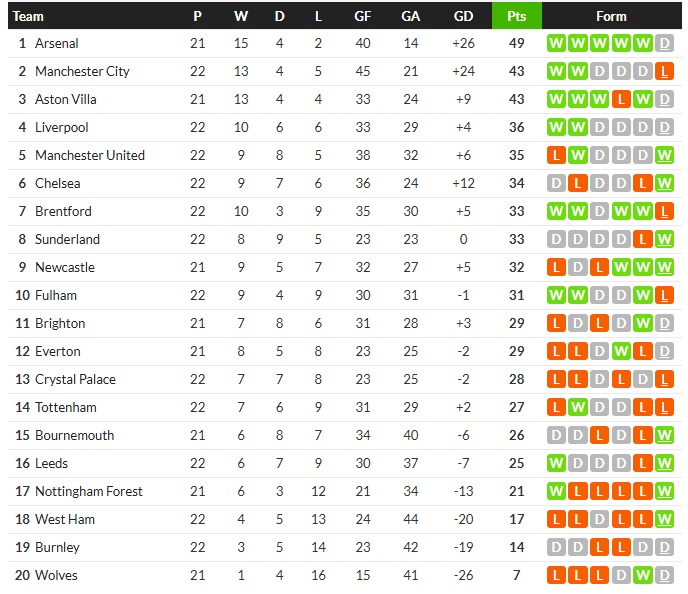This screenshot has width=688, height=594.
Task: Open the Liverpool team page
Action: [x=62, y=127]
